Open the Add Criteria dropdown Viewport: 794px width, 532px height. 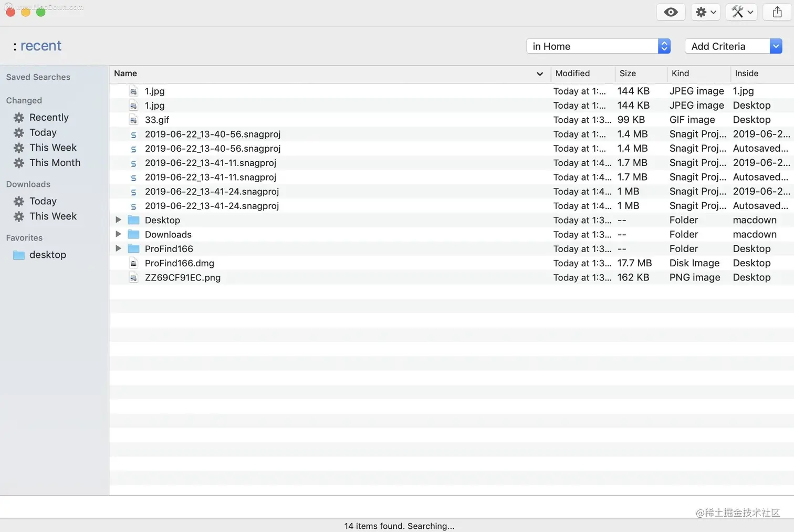point(734,46)
